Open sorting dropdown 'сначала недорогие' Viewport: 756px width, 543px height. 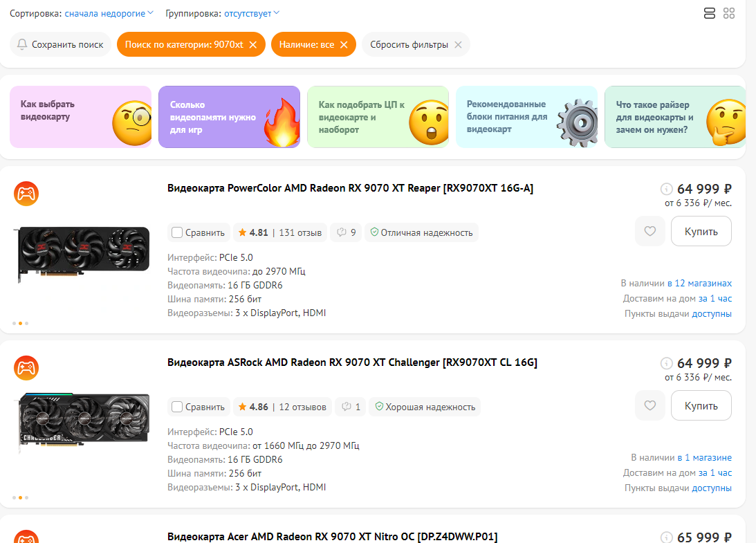click(x=109, y=14)
